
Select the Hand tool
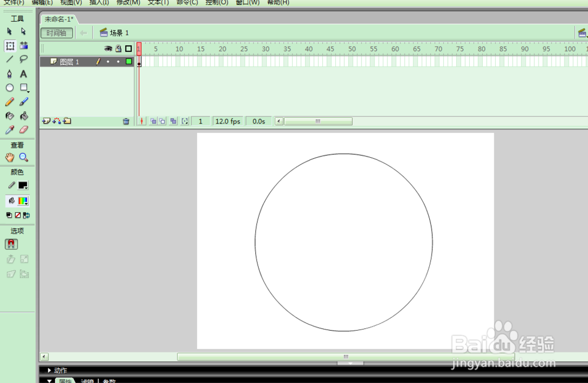click(x=10, y=158)
